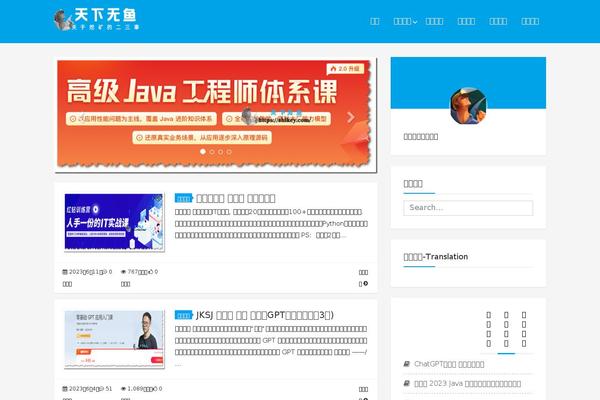600x400 pixels.
Task: Click the blue category tag on the JKSJ post
Action: (x=184, y=315)
